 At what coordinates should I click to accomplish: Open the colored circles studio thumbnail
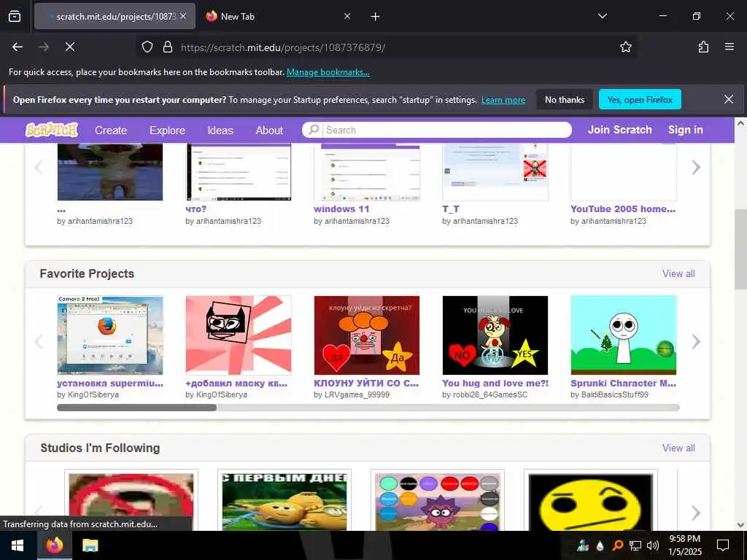(x=438, y=502)
